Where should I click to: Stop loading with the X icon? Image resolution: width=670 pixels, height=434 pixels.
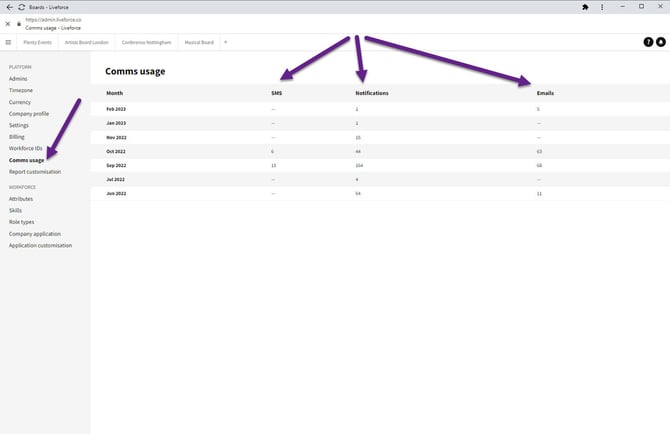pyautogui.click(x=8, y=24)
